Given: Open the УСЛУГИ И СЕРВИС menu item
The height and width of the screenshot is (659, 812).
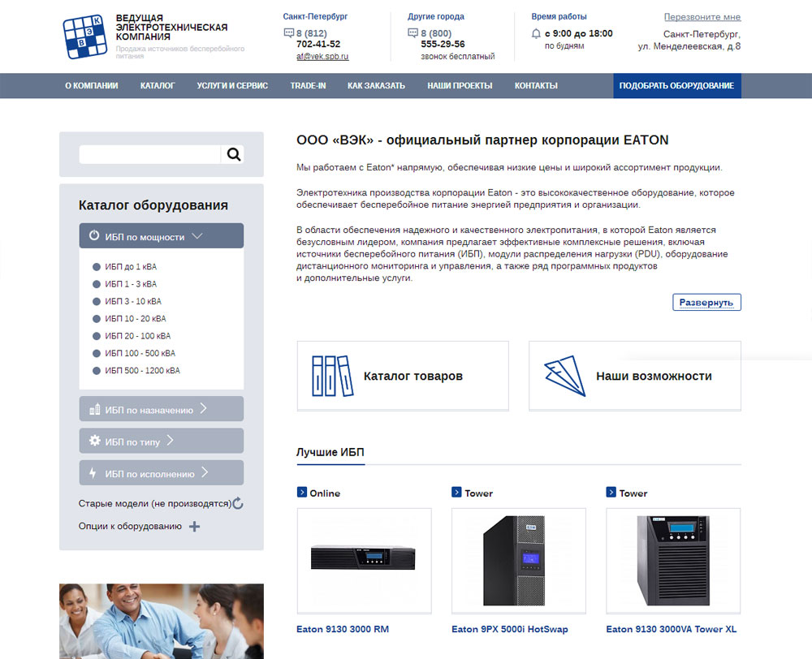Looking at the screenshot, I should tap(232, 86).
